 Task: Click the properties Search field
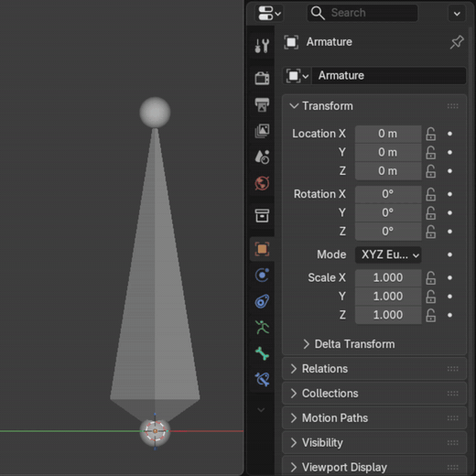click(362, 13)
